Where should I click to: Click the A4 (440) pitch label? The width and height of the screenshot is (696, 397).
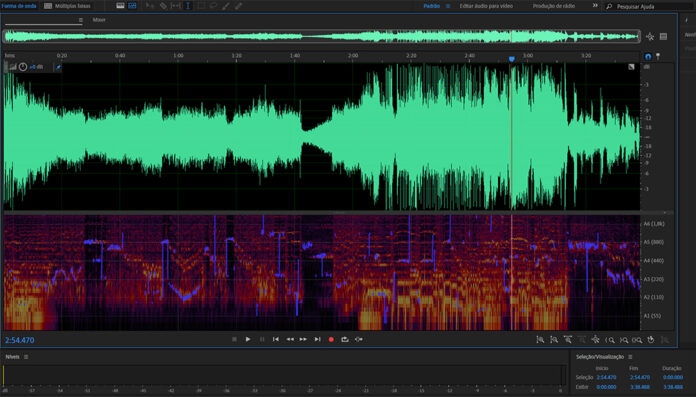(653, 261)
